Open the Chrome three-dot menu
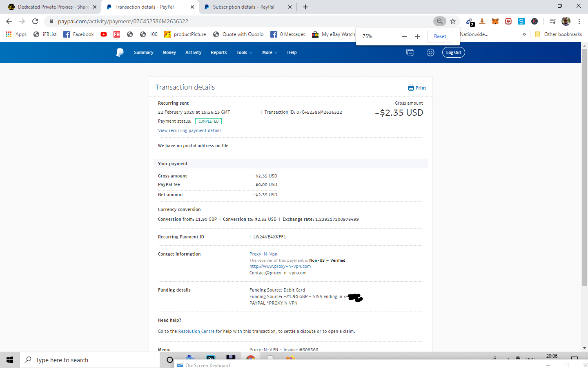The width and height of the screenshot is (588, 368). (x=579, y=21)
